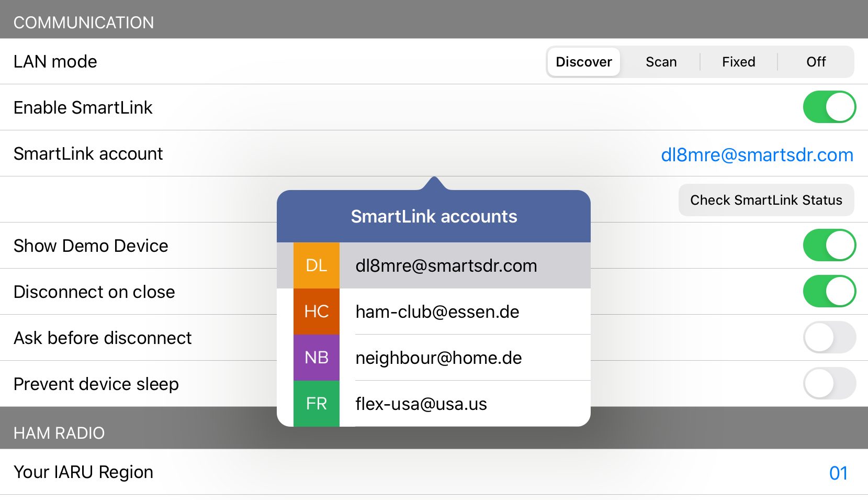Toggle the Show Demo Device switch

click(x=829, y=245)
